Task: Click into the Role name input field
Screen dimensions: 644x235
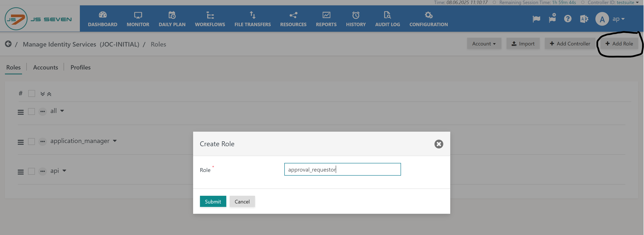Action: pos(342,169)
